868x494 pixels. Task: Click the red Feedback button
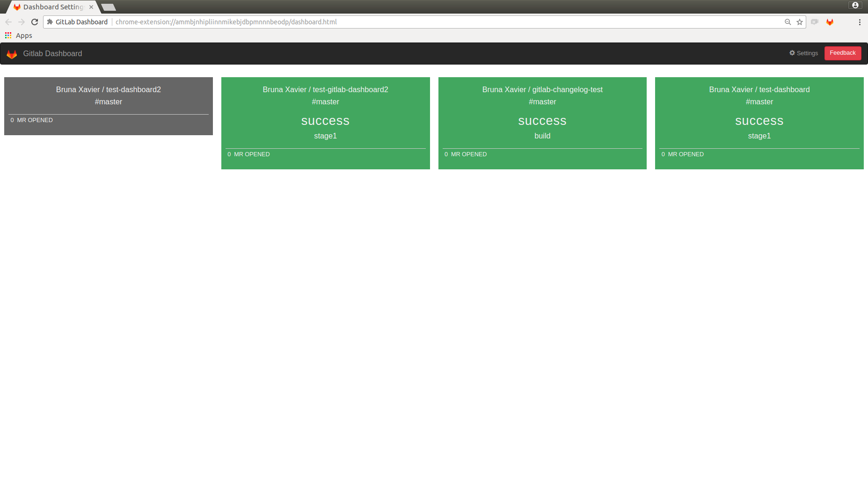(842, 53)
